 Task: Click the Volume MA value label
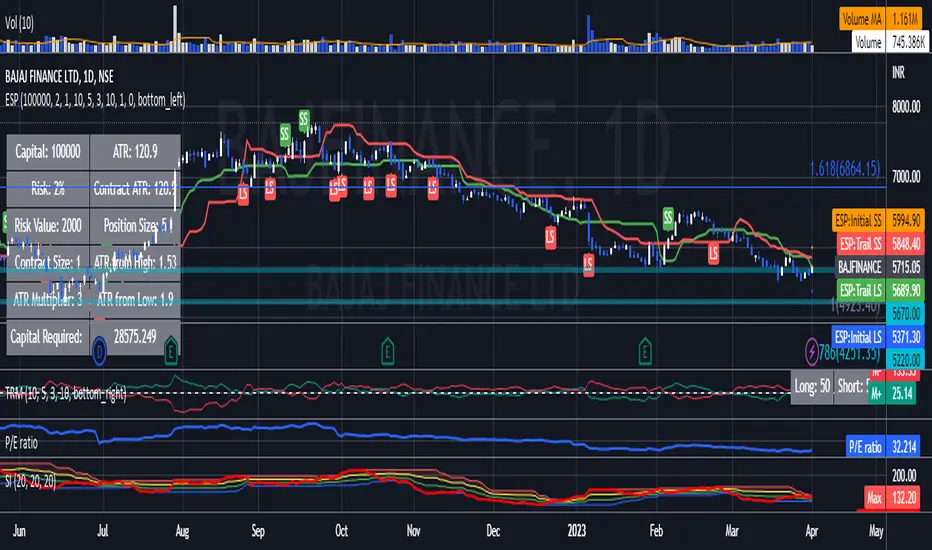(883, 19)
